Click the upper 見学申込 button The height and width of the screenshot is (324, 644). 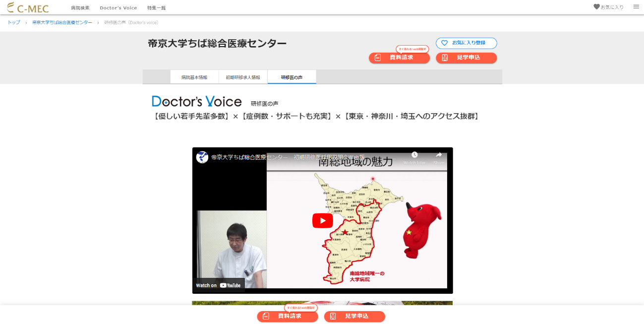coord(467,58)
